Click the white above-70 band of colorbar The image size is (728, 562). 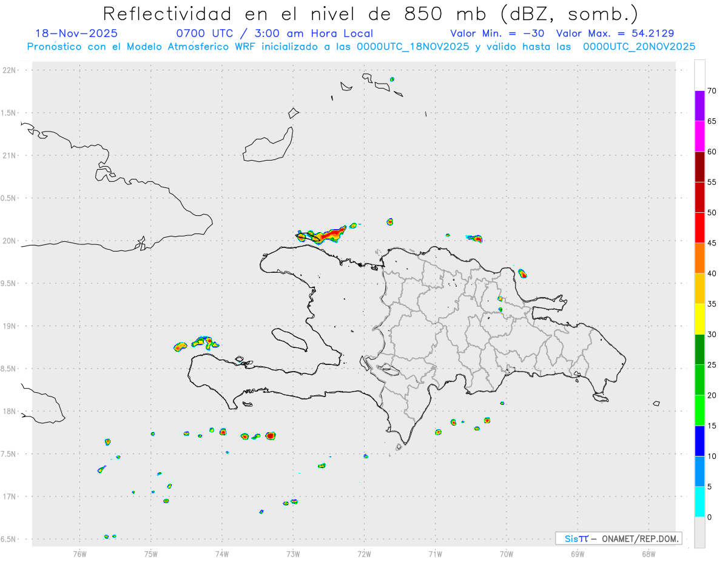(x=699, y=75)
